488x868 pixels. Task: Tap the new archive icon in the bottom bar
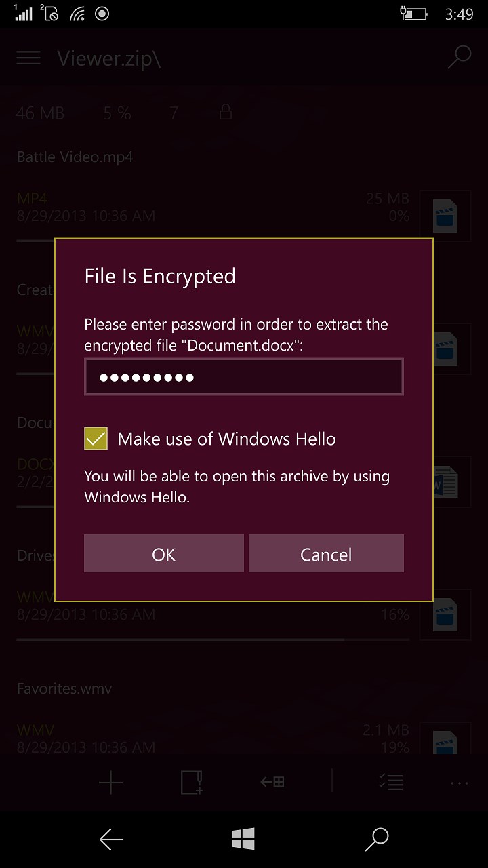(x=192, y=783)
